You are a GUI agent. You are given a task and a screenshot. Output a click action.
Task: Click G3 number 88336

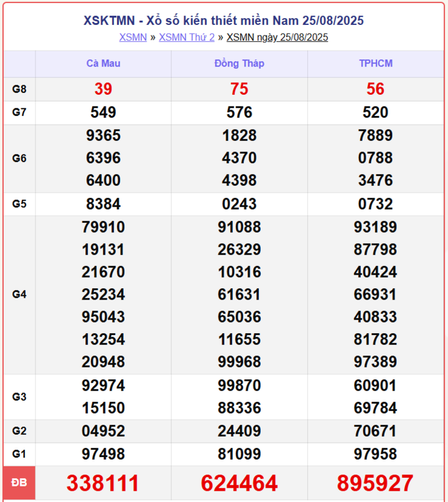(239, 408)
